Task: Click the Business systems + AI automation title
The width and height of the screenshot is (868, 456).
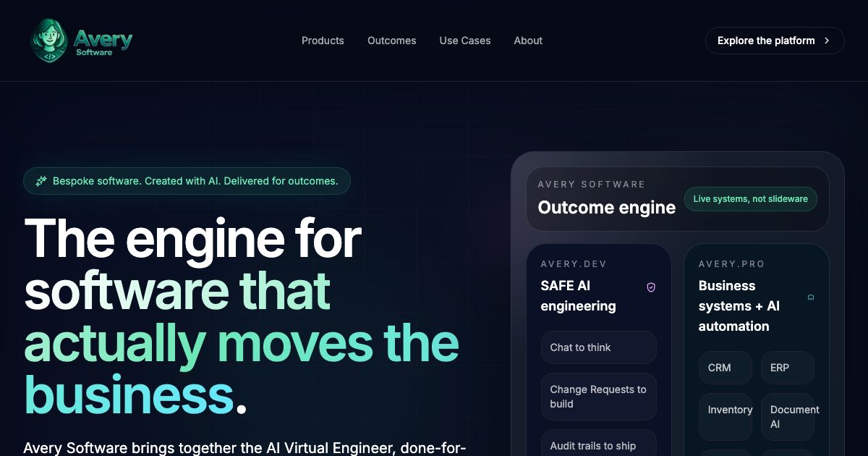Action: [x=739, y=306]
